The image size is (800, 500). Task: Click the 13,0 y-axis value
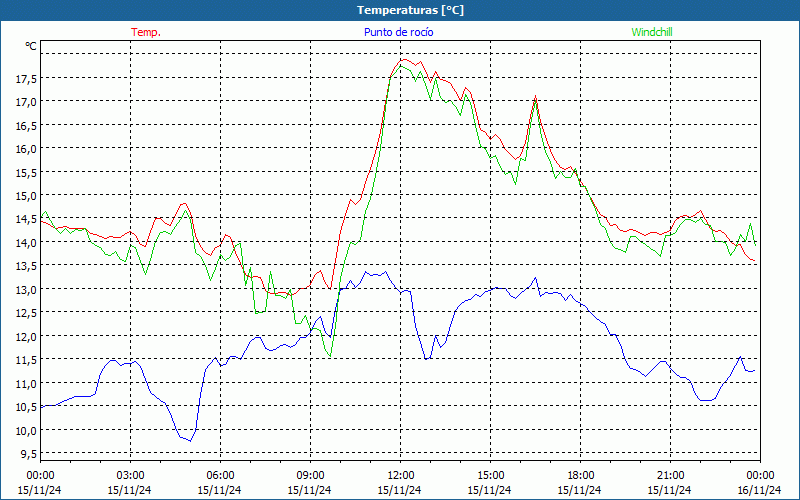coord(26,290)
